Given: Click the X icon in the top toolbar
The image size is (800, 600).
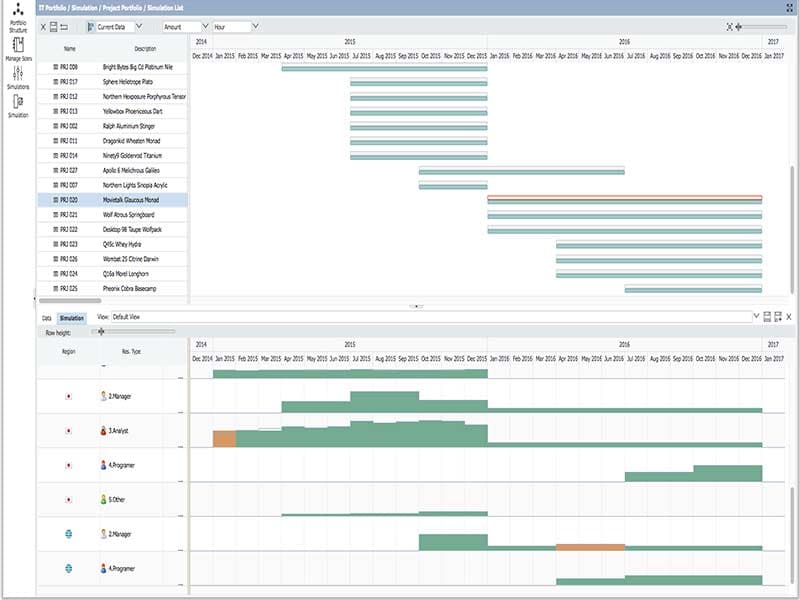Looking at the screenshot, I should (x=43, y=27).
